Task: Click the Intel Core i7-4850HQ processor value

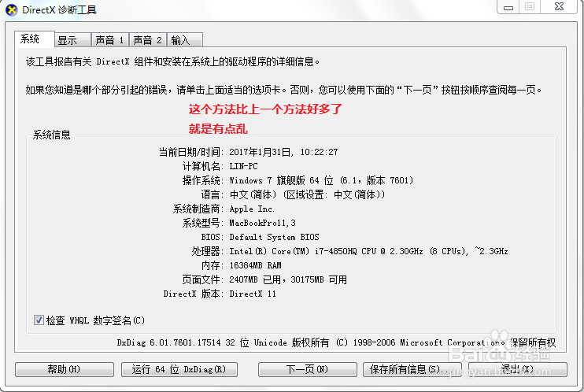Action: tap(368, 251)
